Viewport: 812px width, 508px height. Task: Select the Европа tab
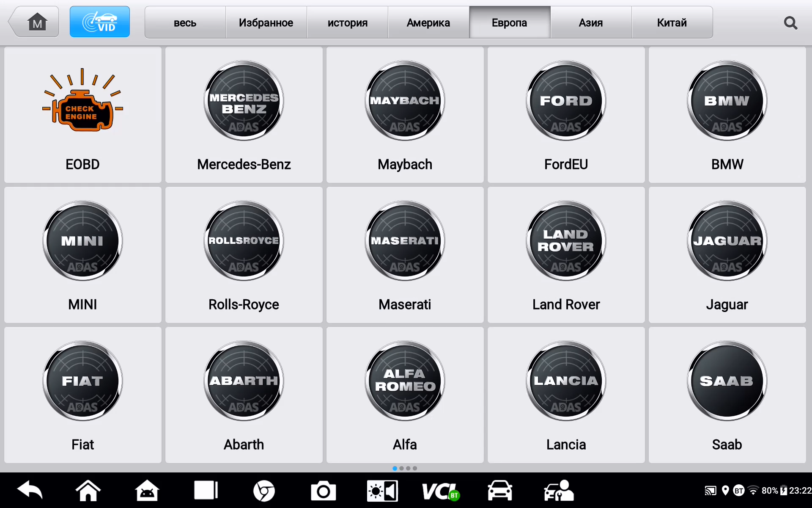[x=510, y=22]
